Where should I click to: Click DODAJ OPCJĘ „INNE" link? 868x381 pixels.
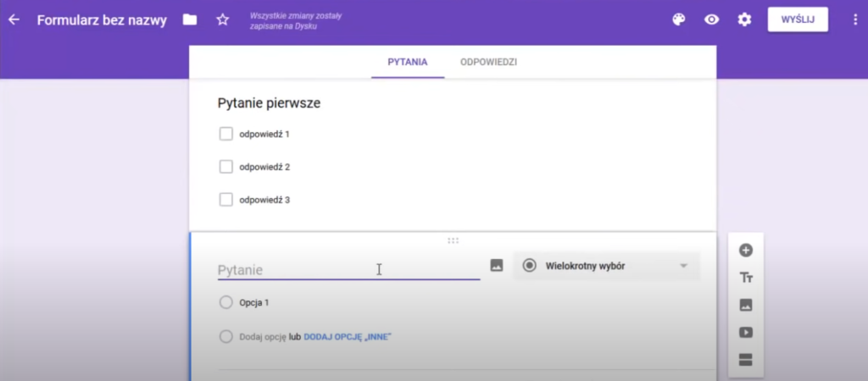pos(347,337)
